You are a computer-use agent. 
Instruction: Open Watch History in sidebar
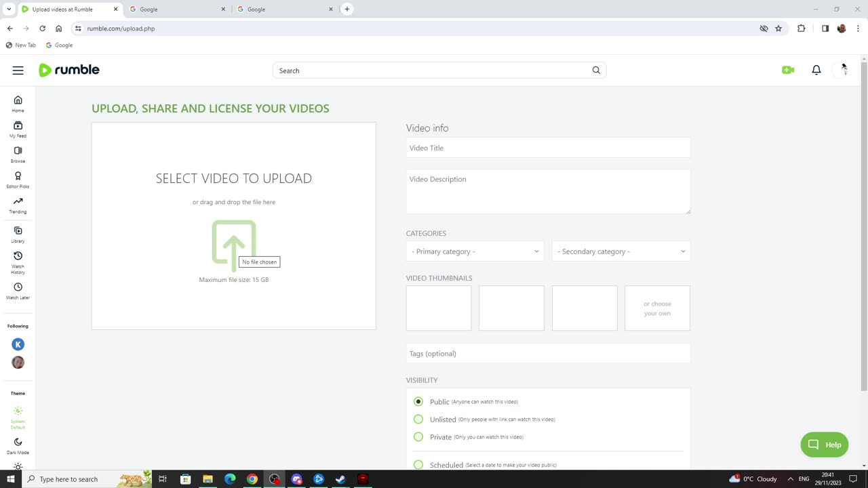pos(18,263)
